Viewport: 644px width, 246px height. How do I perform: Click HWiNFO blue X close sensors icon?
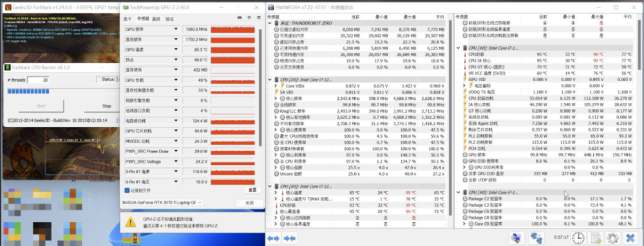point(630,238)
